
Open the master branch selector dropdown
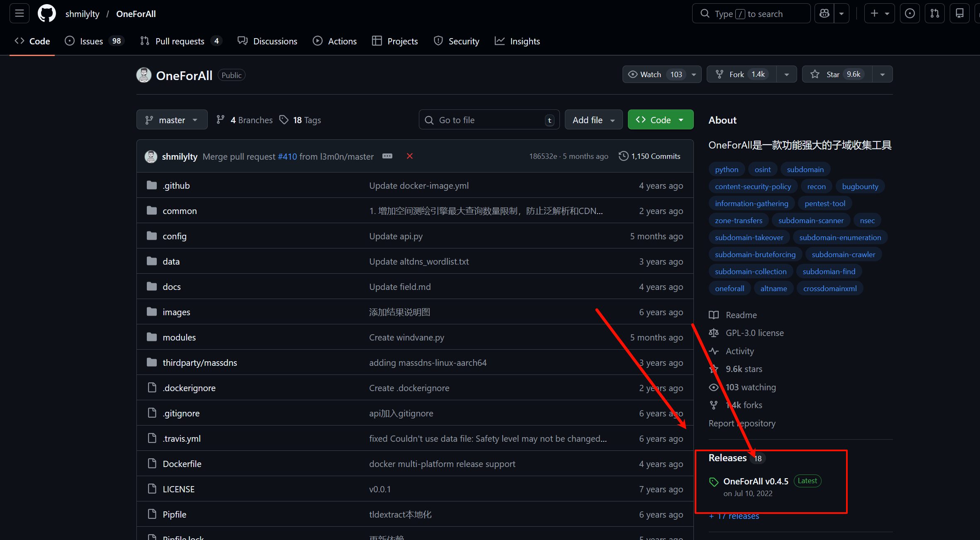click(x=172, y=120)
